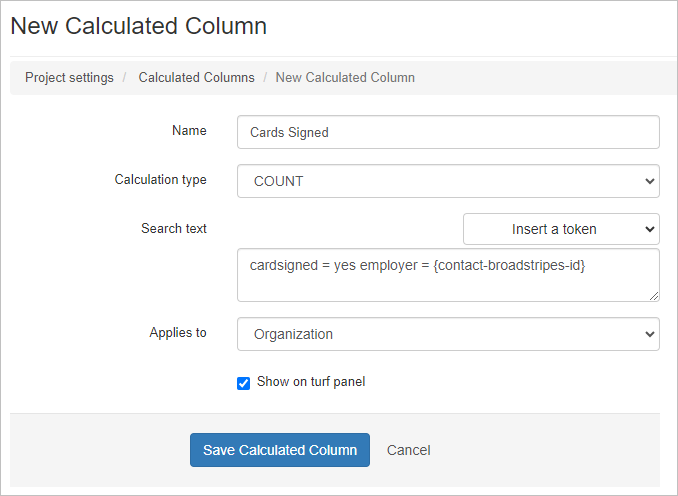Click the New Calculated Column page heading

tap(139, 26)
